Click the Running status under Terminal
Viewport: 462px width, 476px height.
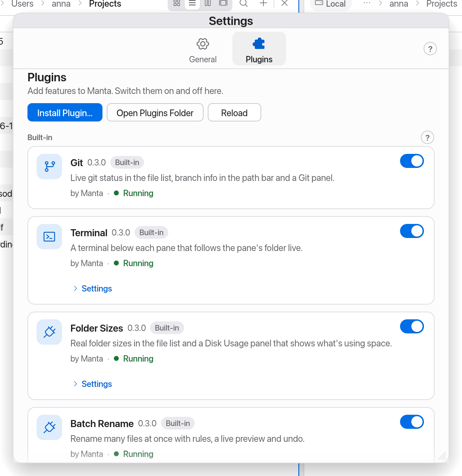(134, 263)
